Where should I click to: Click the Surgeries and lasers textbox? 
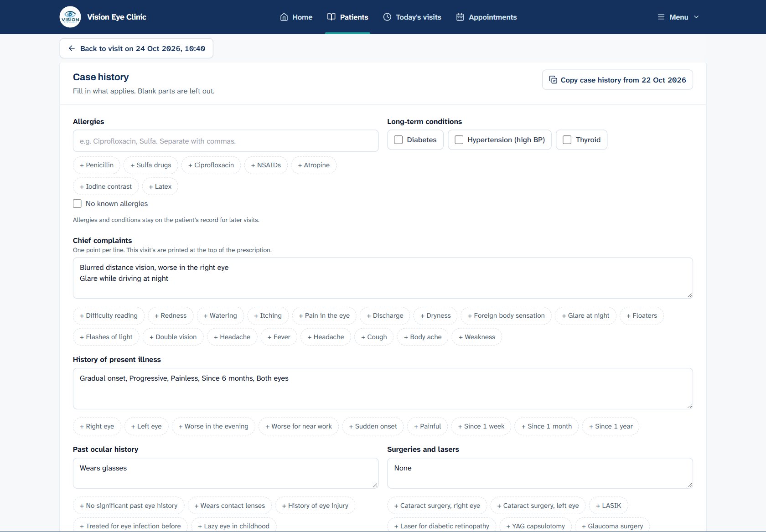tap(540, 473)
